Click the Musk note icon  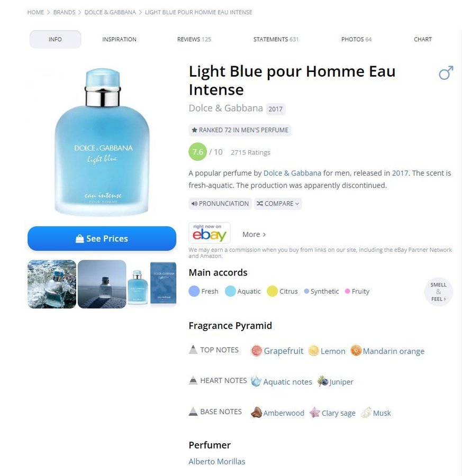click(366, 413)
